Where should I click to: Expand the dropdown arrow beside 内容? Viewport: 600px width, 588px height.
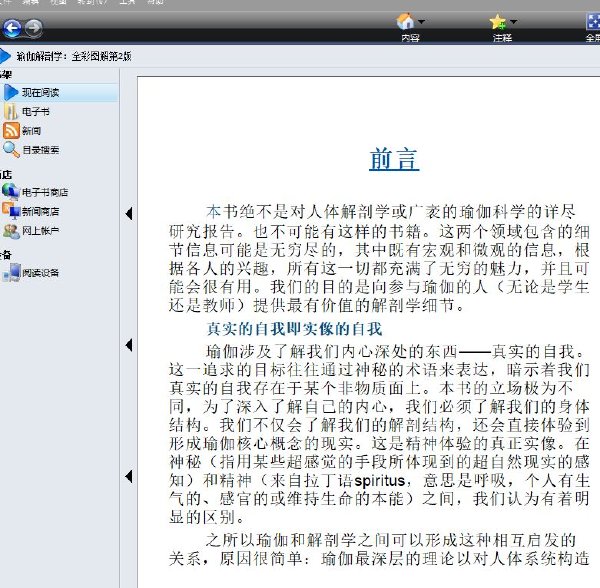421,22
